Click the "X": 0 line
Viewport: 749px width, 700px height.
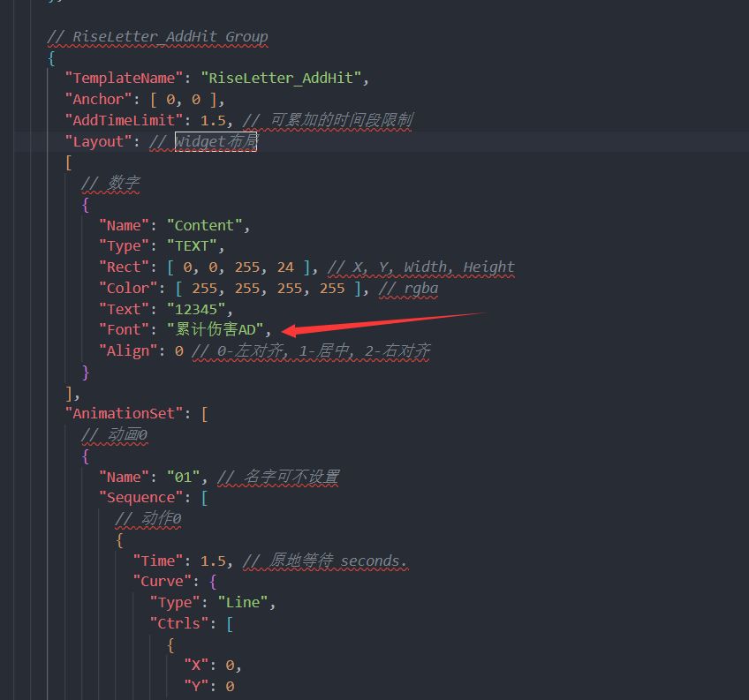point(213,666)
